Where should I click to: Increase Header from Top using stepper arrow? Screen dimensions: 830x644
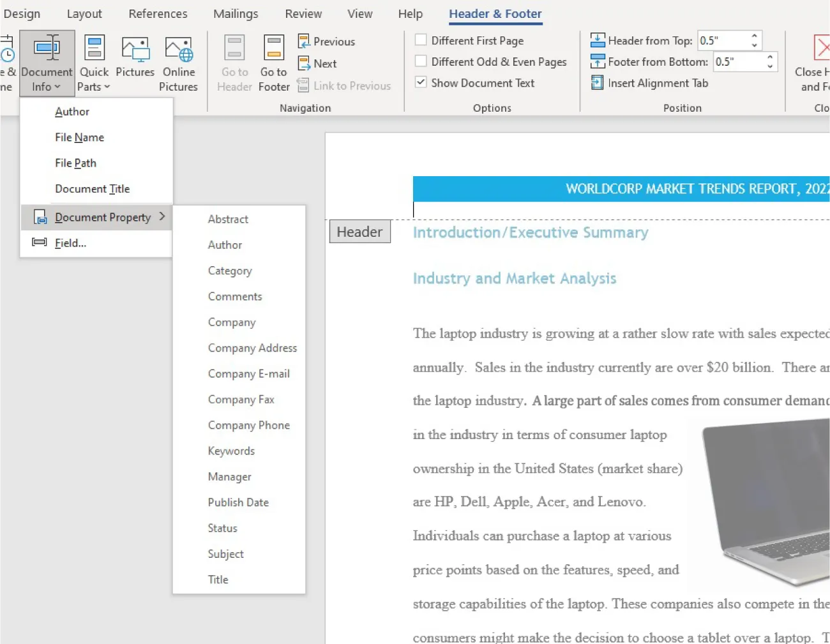click(755, 36)
